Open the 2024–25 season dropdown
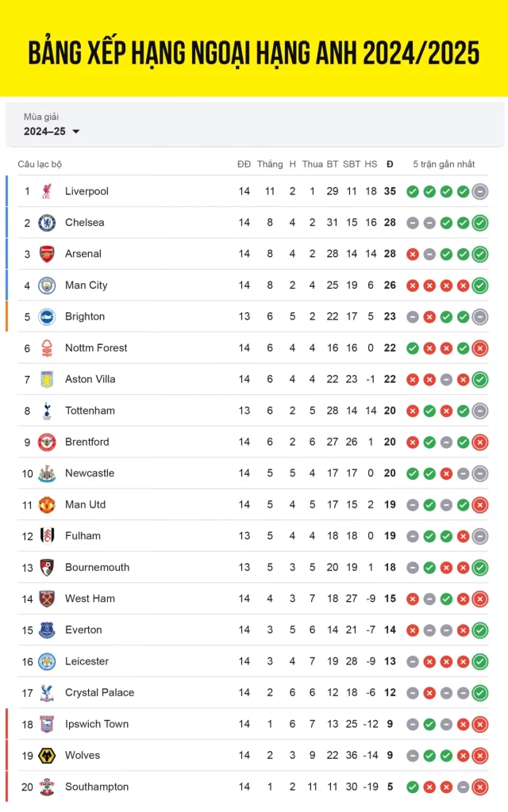This screenshot has width=508, height=812. point(52,132)
